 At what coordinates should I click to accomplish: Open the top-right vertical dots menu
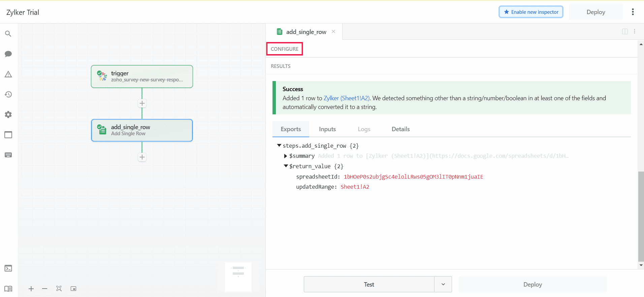pyautogui.click(x=633, y=12)
